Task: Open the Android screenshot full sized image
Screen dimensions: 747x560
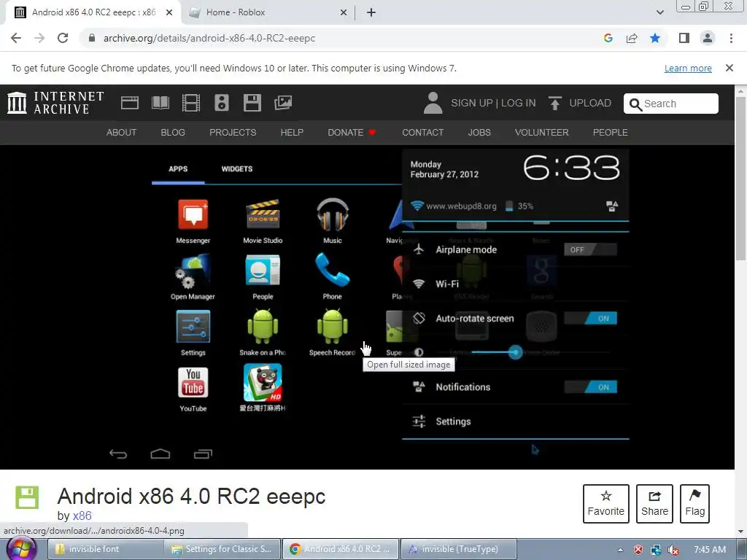Action: tap(368, 307)
